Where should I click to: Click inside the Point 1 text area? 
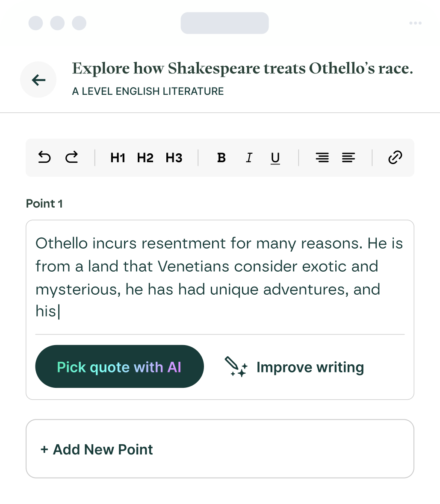coord(220,278)
